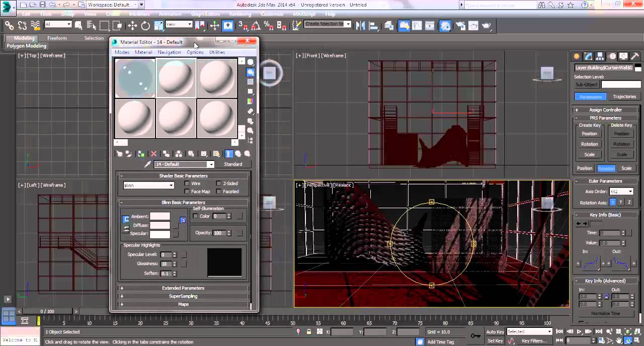
Task: Toggle the Angle Snap tool
Action: click(256, 25)
